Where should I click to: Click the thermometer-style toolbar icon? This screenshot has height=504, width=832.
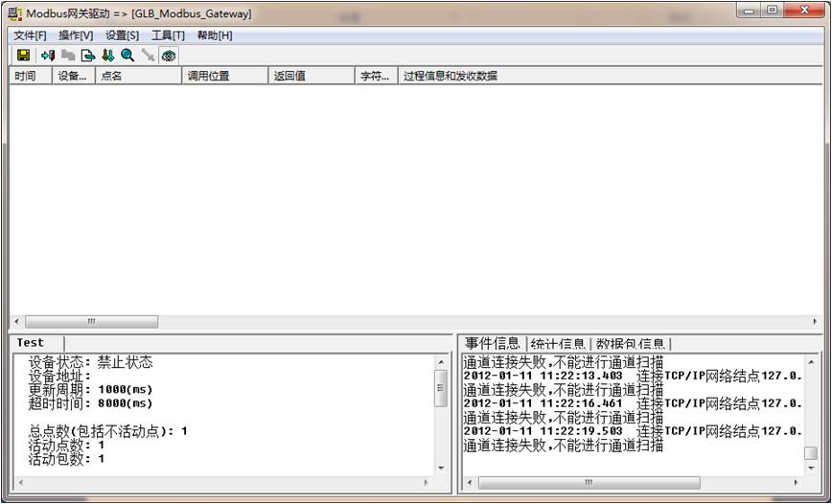coord(108,56)
